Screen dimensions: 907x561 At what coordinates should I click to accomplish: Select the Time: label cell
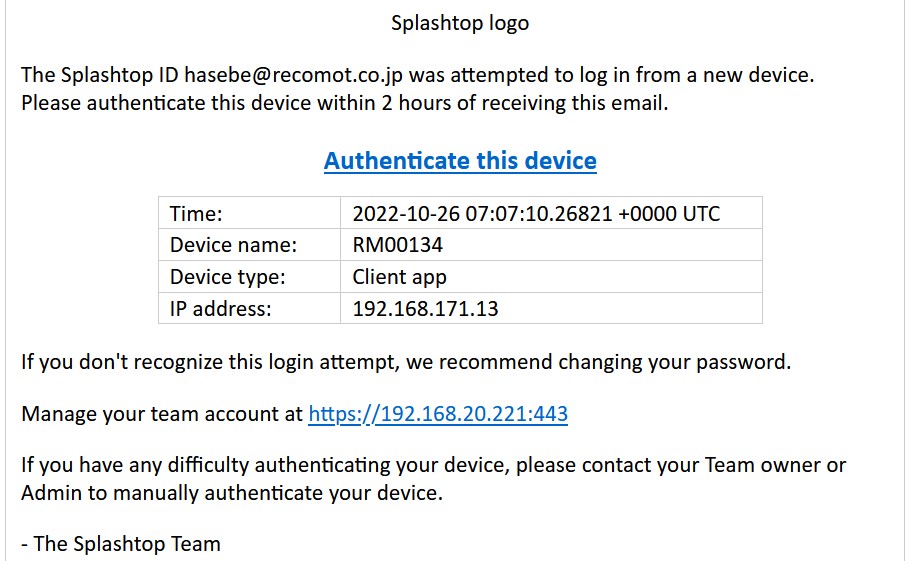coord(249,213)
